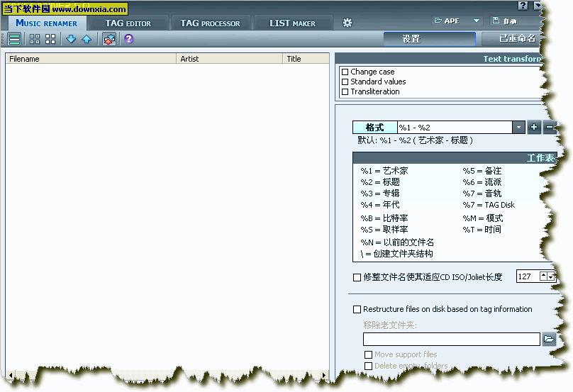Click the red and blue arrows toolbar icon
The image size is (573, 392).
[x=109, y=39]
